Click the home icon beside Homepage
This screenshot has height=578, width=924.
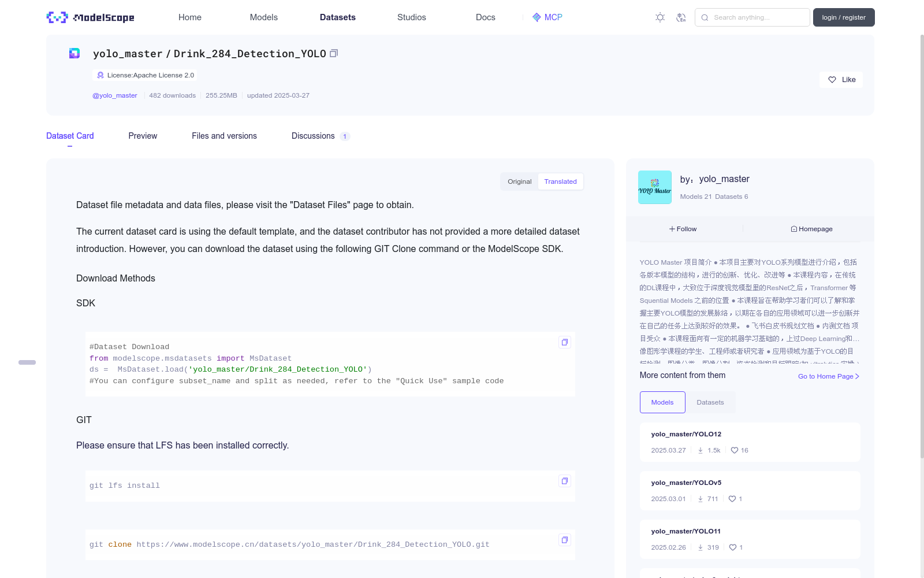pos(794,229)
